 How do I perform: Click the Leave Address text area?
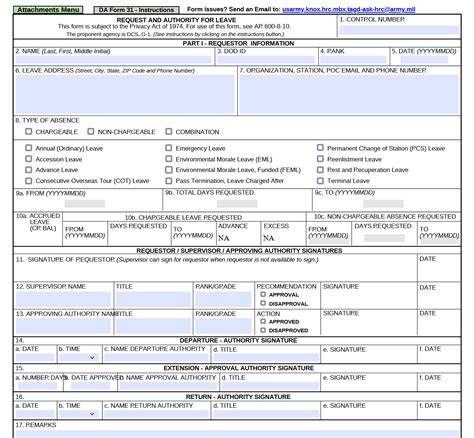(125, 95)
